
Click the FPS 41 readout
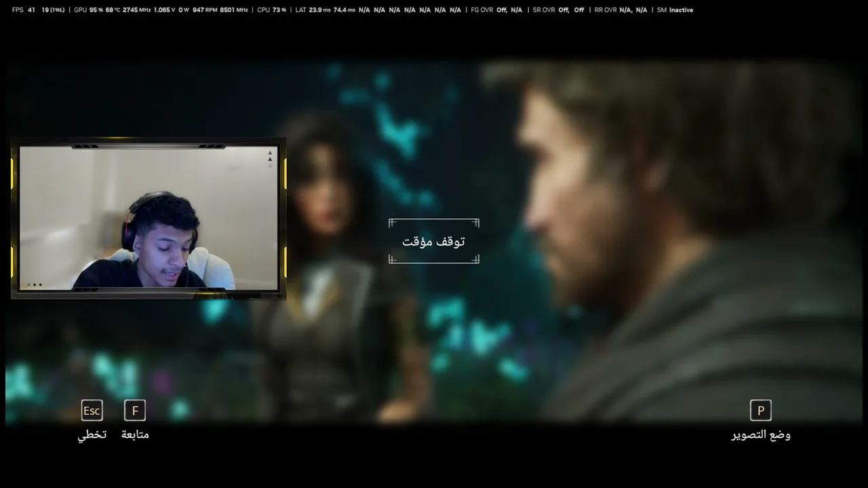(24, 10)
